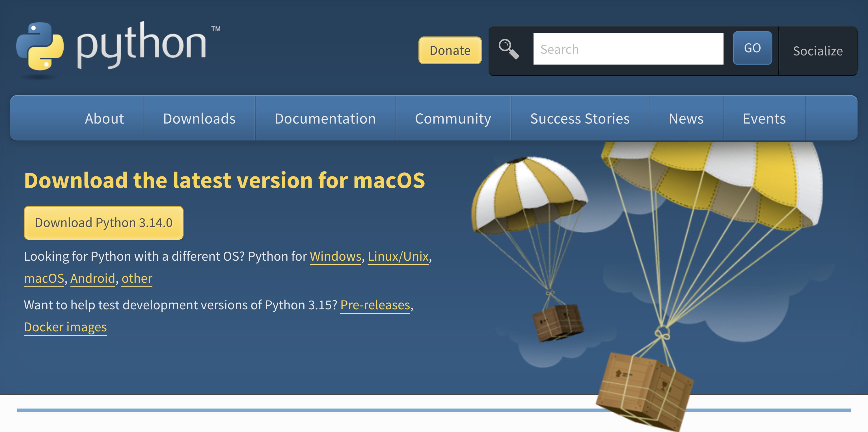868x432 pixels.
Task: Click the magnifying glass search icon
Action: 508,49
